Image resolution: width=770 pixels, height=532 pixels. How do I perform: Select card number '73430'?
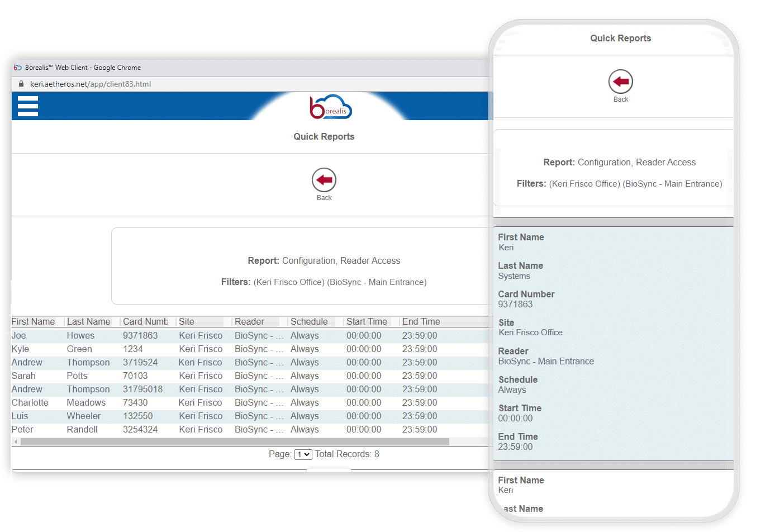pyautogui.click(x=135, y=403)
